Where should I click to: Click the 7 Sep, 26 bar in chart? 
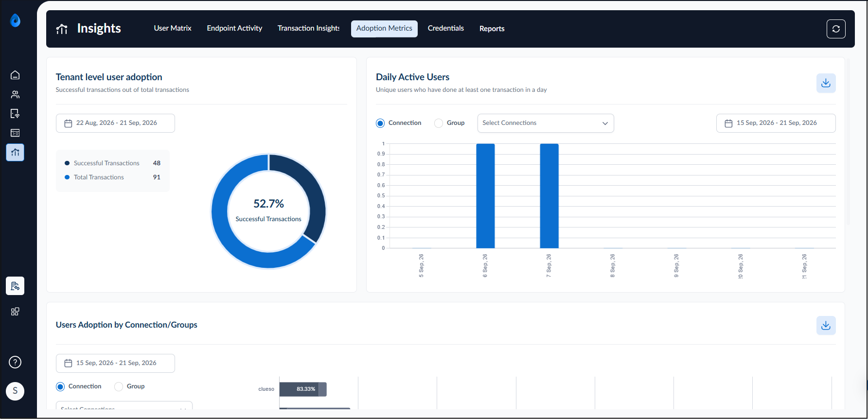(x=549, y=196)
